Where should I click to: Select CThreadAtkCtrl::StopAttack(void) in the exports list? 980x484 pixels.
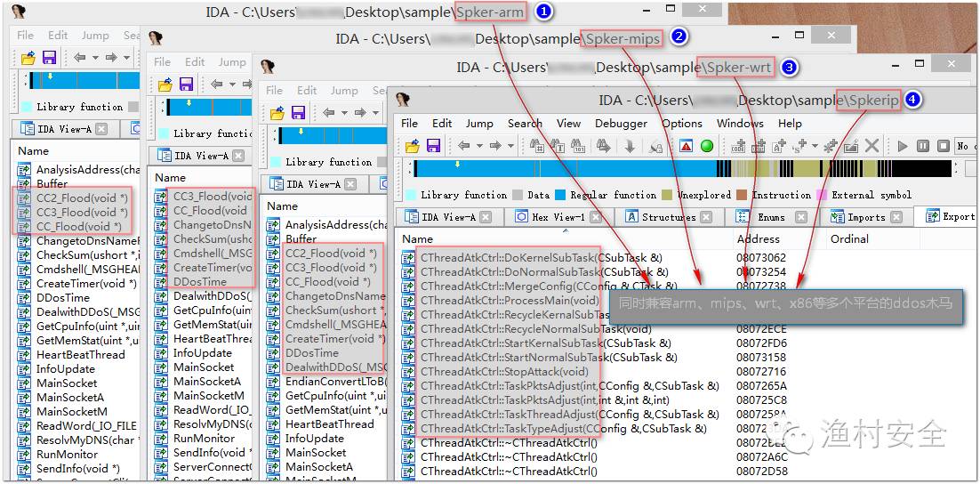(503, 371)
